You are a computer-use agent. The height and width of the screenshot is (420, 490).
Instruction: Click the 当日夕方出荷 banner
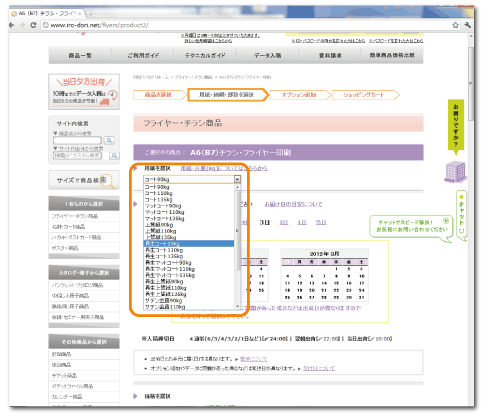coord(84,92)
